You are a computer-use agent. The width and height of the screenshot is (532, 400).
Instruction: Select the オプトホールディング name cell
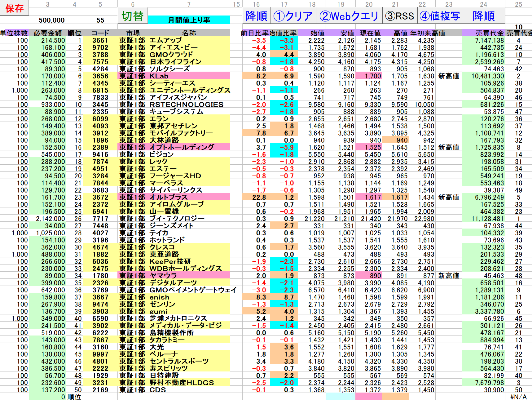point(189,147)
